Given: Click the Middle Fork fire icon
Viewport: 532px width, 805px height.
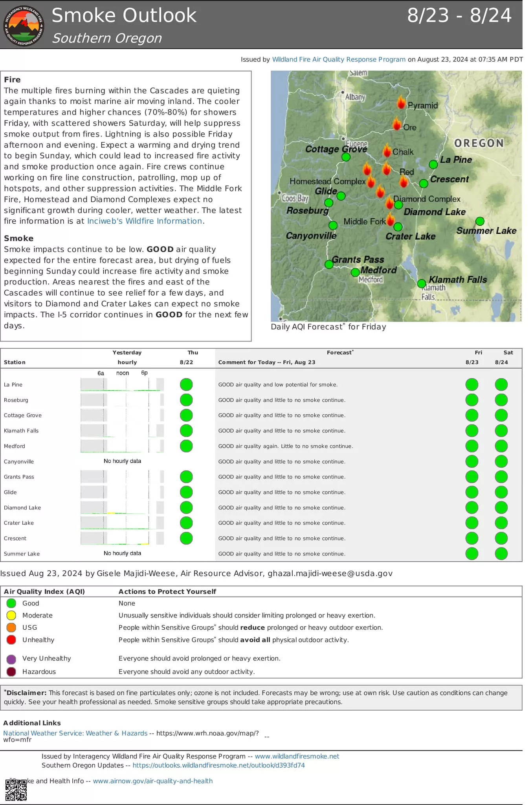Looking at the screenshot, I should [x=390, y=219].
